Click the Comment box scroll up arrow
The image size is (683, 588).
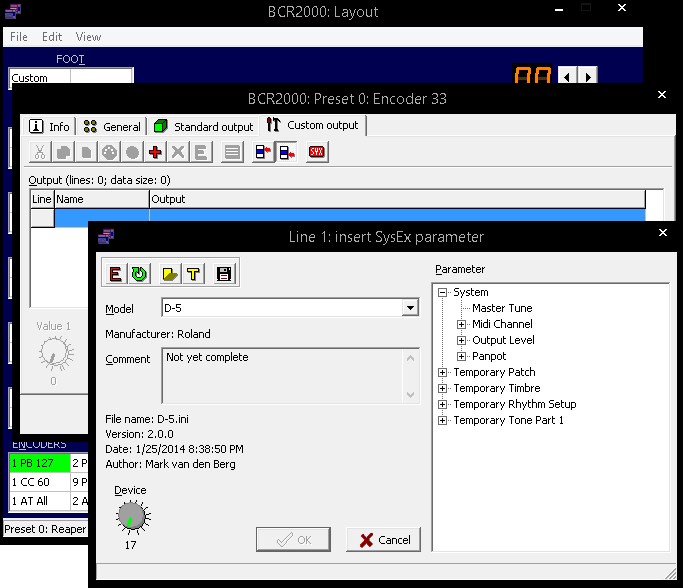pyautogui.click(x=411, y=358)
